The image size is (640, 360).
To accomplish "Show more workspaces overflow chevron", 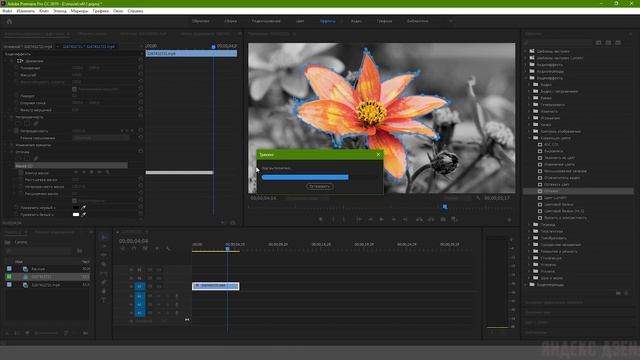I will (x=451, y=21).
